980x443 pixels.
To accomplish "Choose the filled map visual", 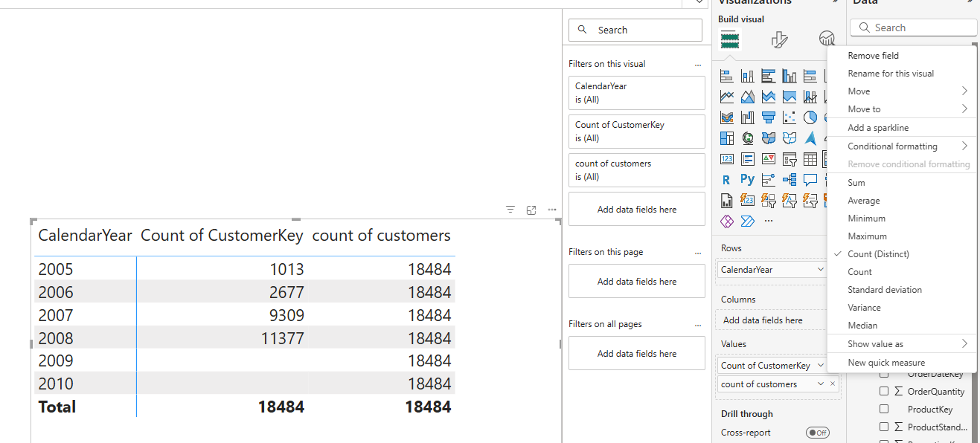I will coord(769,138).
